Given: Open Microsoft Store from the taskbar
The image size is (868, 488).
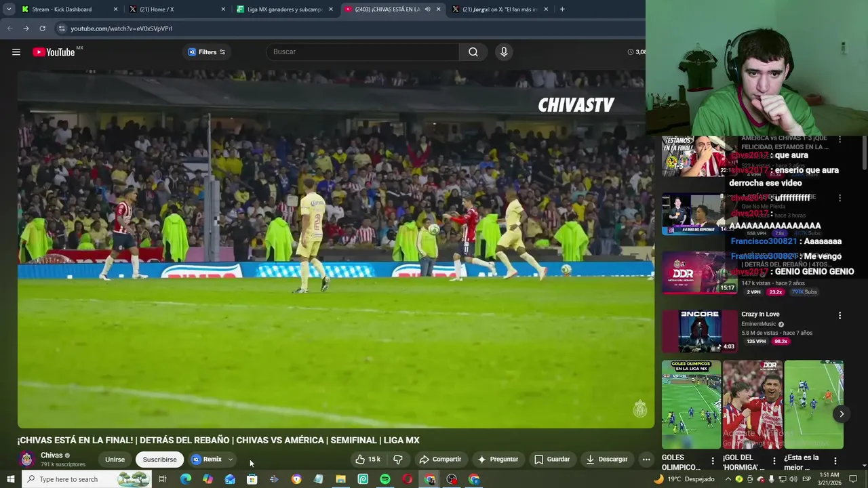Looking at the screenshot, I should click(252, 479).
